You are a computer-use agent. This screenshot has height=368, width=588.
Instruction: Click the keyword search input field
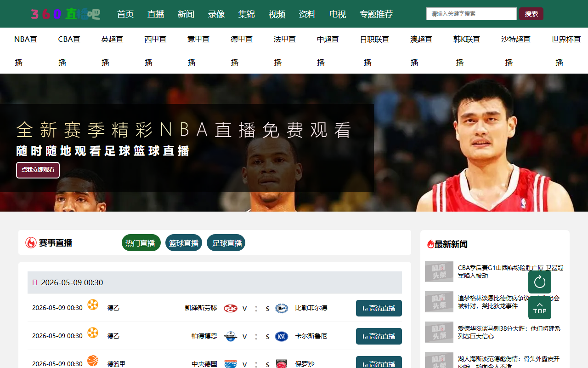(471, 14)
